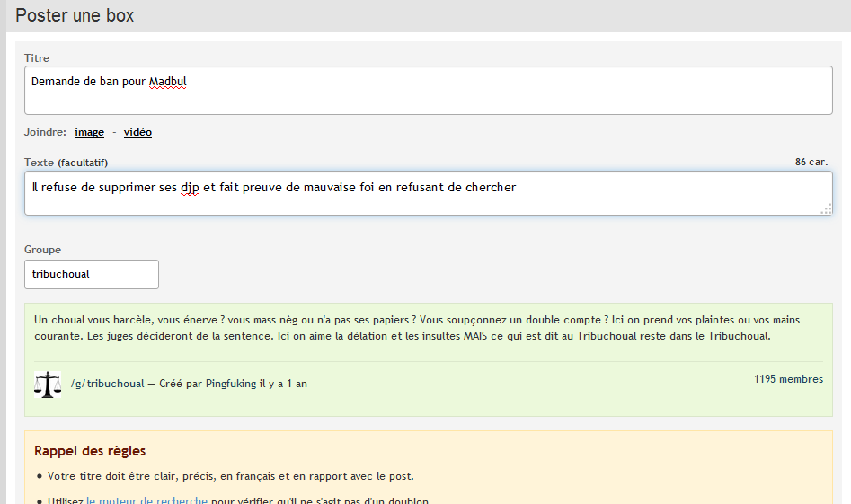Click the 'vidéo' attachment link
The height and width of the screenshot is (504, 851).
coord(137,132)
